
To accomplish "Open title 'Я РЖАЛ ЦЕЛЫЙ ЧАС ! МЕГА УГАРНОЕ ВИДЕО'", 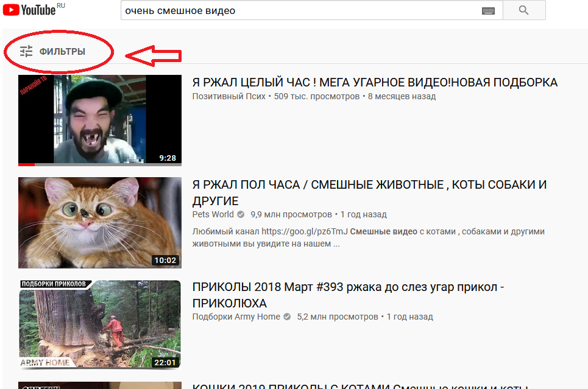I will (375, 82).
